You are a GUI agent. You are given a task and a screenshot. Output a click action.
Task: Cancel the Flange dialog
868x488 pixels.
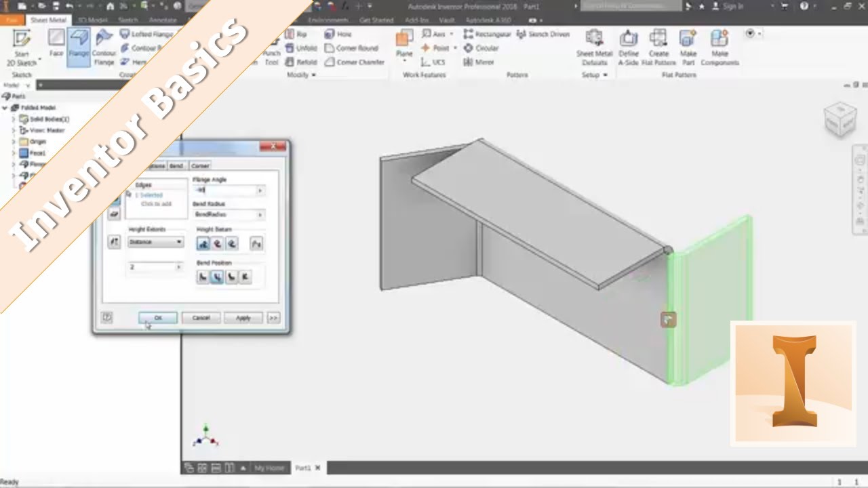pyautogui.click(x=201, y=317)
